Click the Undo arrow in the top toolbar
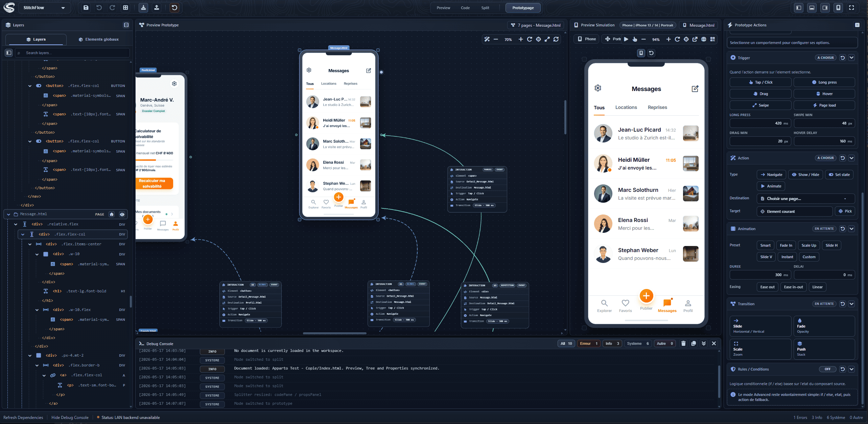The image size is (868, 424). pyautogui.click(x=99, y=7)
